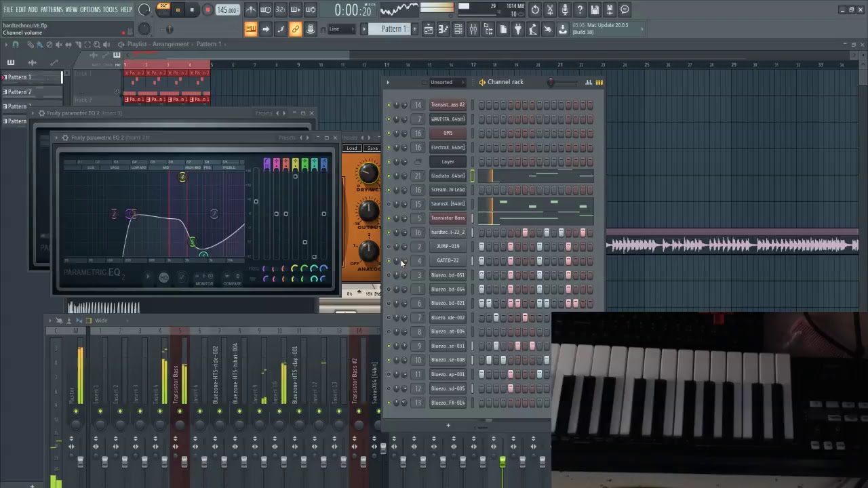Unmute the SaurusX channel LED
This screenshot has height=488, width=868.
[389, 204]
